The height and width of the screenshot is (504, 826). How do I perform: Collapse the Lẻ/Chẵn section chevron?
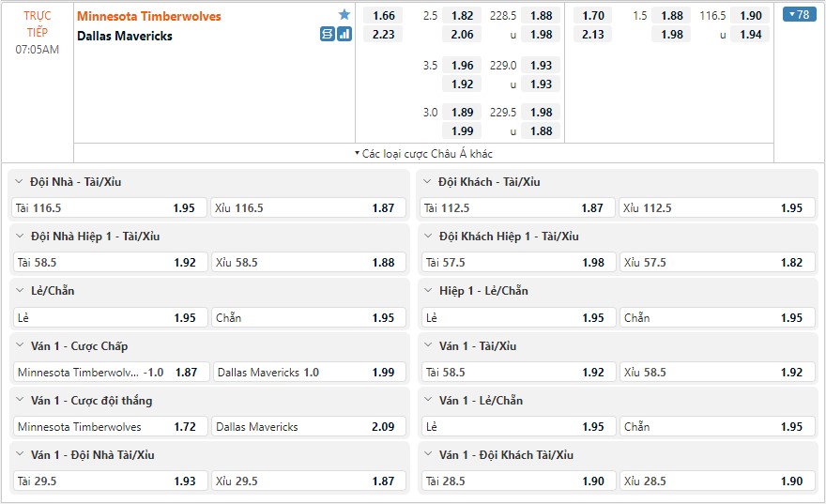click(x=20, y=291)
